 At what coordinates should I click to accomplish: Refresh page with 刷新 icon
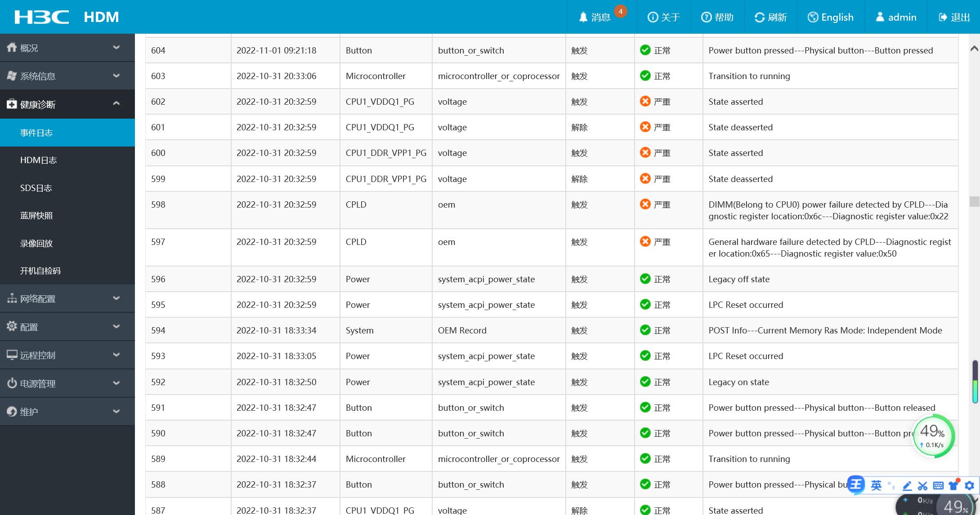pyautogui.click(x=760, y=18)
